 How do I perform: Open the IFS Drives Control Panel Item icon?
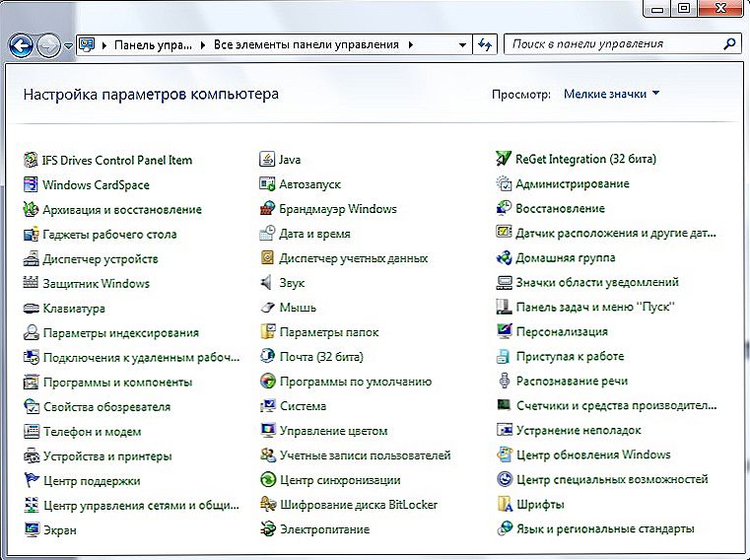[x=31, y=160]
